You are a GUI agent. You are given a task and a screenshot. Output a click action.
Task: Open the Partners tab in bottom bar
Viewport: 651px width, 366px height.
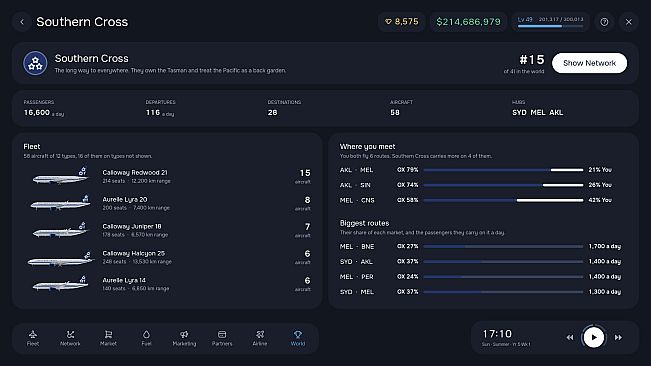tap(222, 338)
